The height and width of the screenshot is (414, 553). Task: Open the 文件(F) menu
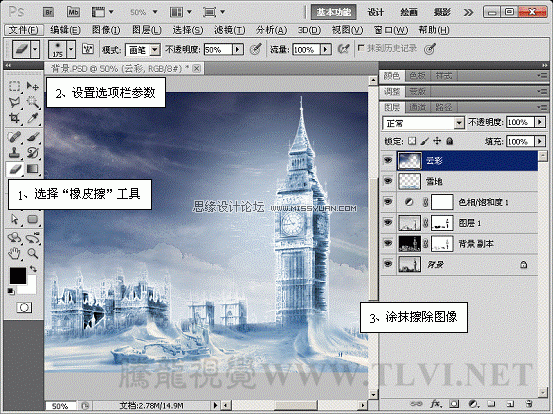click(x=24, y=30)
